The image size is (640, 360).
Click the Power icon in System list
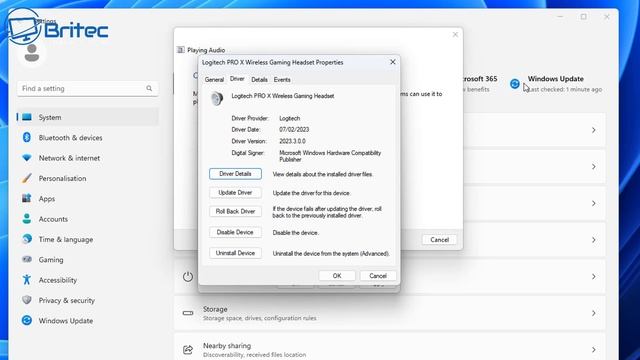click(x=188, y=276)
